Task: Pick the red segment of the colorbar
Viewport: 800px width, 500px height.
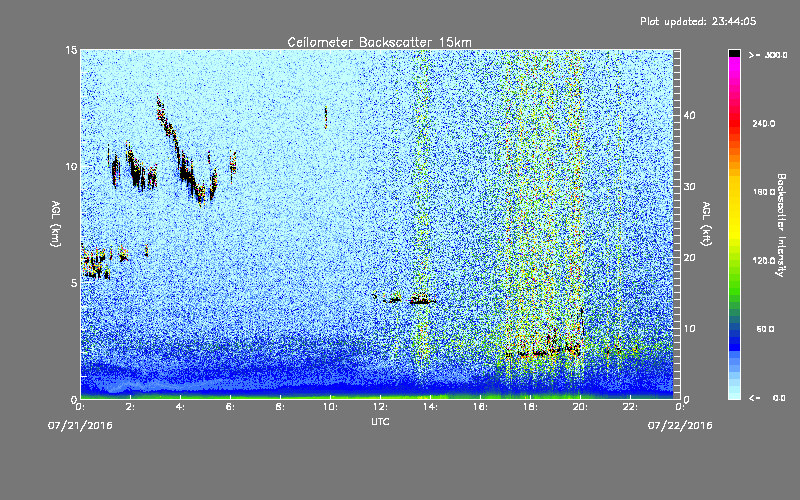Action: (x=734, y=125)
